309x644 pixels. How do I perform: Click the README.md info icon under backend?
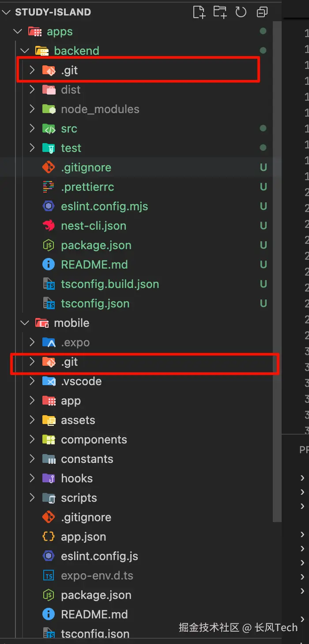[x=48, y=265]
